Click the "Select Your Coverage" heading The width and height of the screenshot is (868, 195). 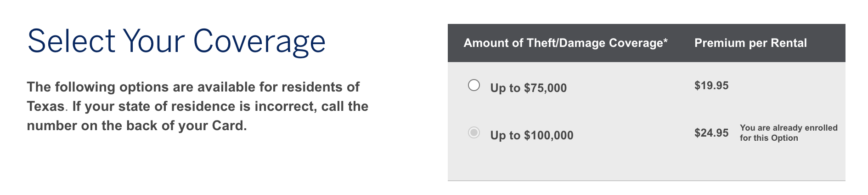click(x=176, y=41)
